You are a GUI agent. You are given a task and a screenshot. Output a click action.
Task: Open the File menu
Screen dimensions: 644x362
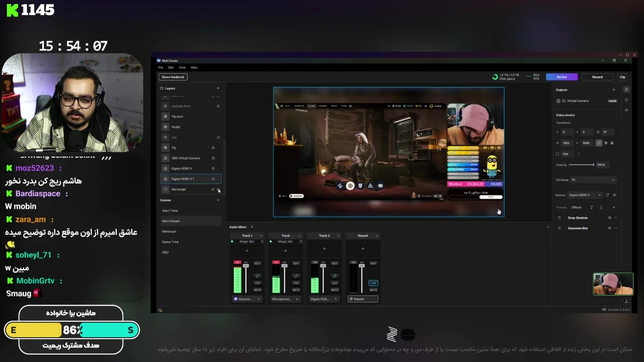(160, 67)
